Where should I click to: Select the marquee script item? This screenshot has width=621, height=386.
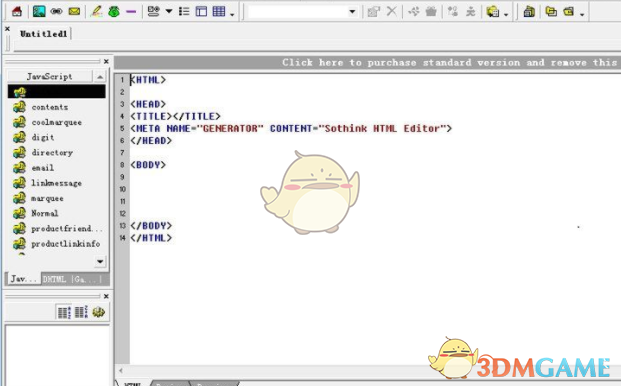pyautogui.click(x=48, y=198)
